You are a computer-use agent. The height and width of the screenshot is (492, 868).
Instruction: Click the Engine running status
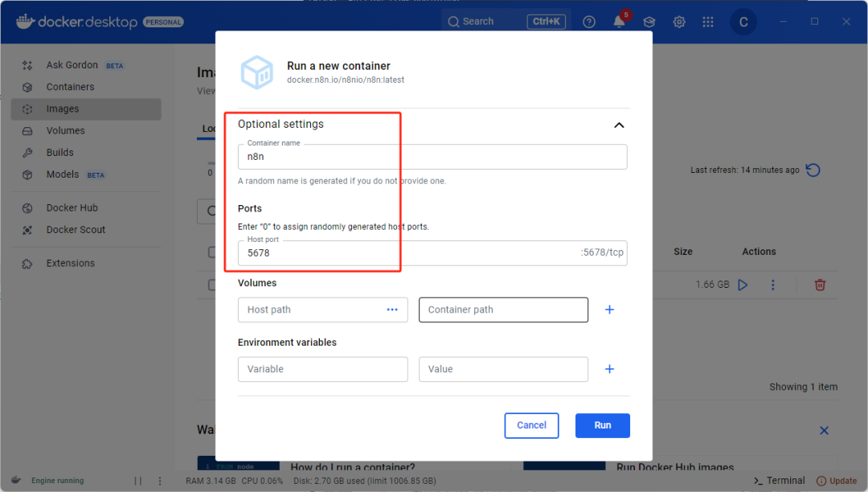(x=58, y=481)
